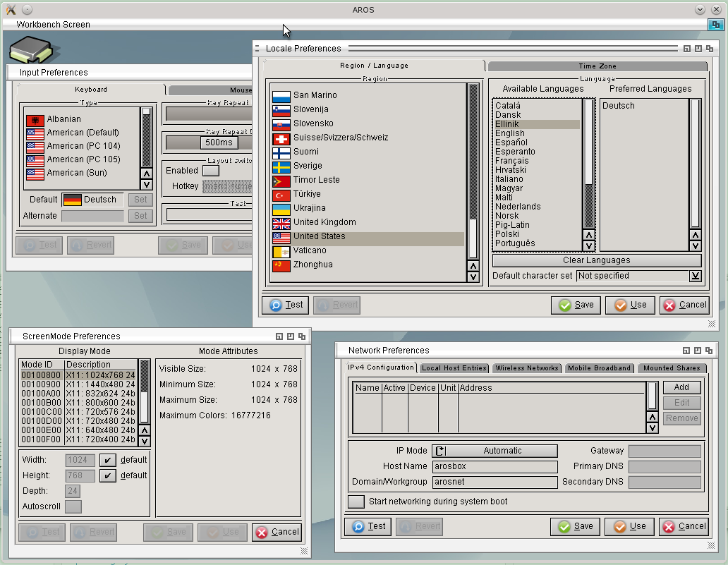This screenshot has width=728, height=565.
Task: Select the Albanian keyboard flag
Action: 35,119
